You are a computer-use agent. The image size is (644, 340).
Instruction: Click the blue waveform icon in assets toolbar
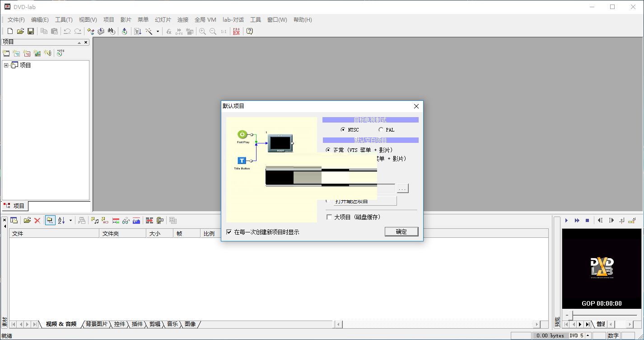(136, 220)
